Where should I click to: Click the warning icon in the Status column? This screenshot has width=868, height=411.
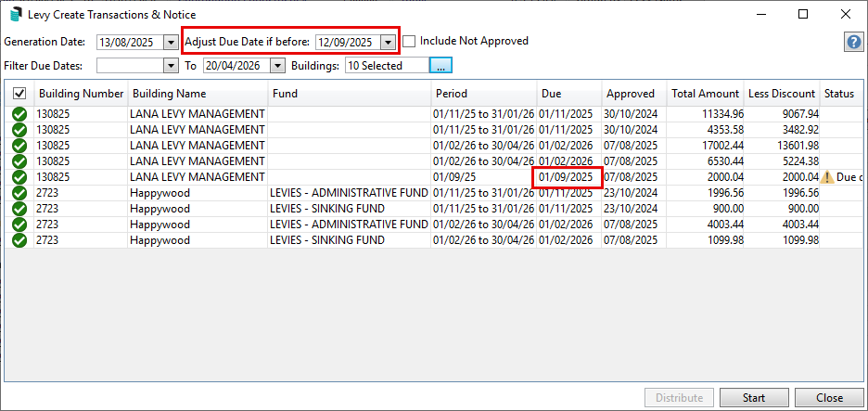[827, 177]
